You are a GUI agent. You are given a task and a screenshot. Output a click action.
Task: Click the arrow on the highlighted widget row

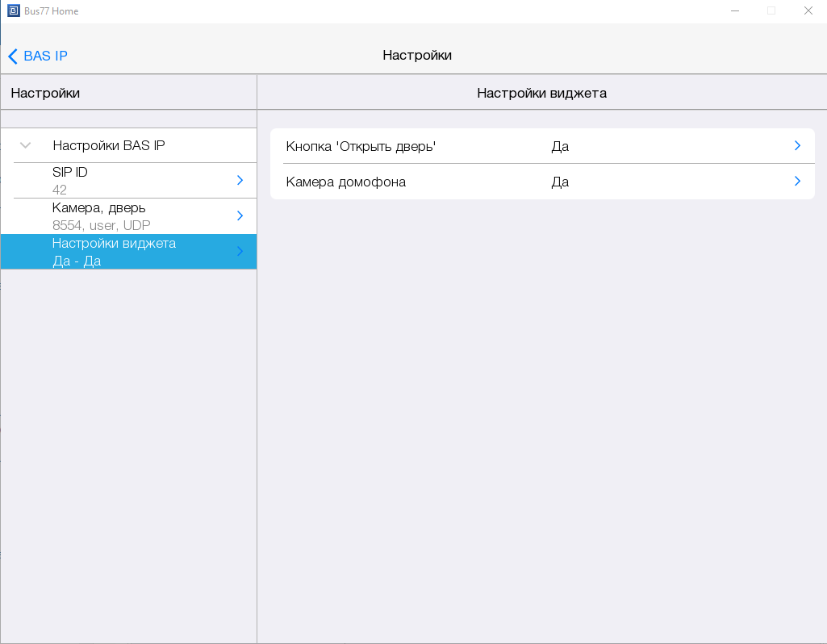[x=240, y=251]
